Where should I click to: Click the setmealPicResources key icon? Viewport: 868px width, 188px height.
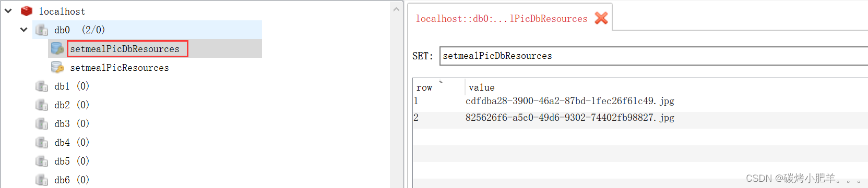click(x=57, y=67)
